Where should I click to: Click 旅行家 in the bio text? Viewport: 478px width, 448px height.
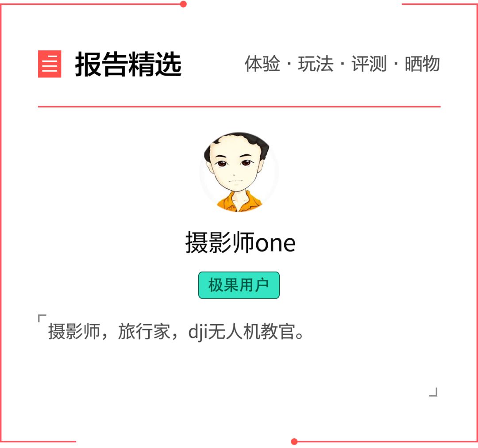click(x=144, y=331)
